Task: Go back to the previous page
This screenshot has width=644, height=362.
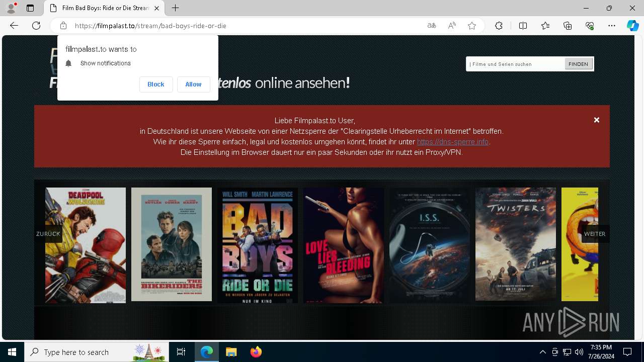Action: click(x=14, y=26)
